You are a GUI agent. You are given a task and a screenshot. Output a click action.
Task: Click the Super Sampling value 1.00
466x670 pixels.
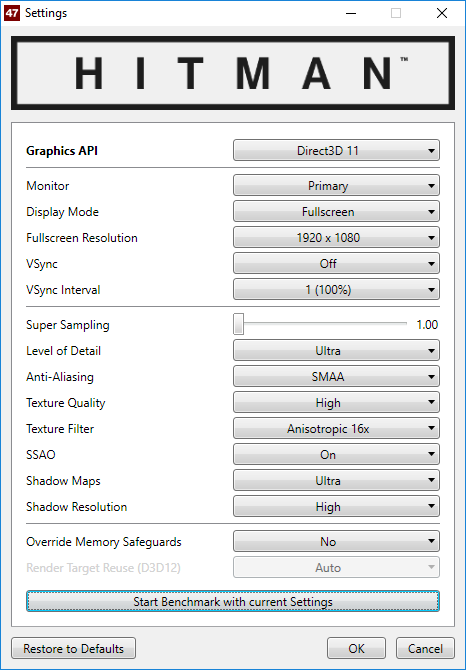point(427,325)
